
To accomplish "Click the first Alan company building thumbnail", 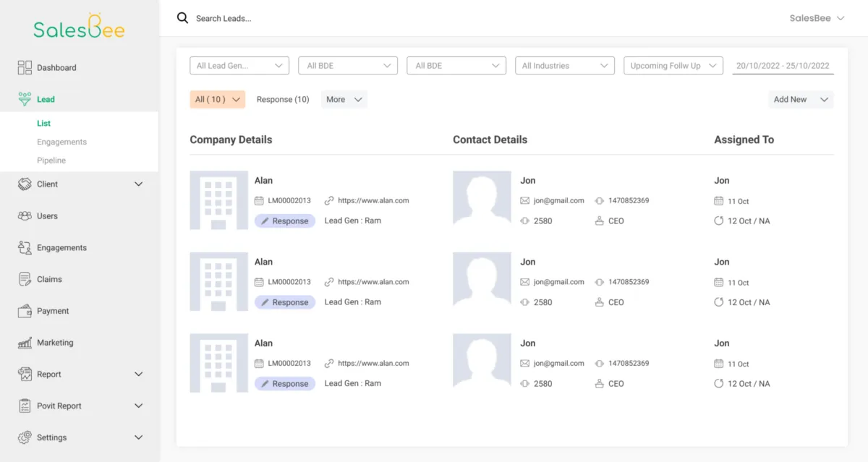I will (x=218, y=200).
